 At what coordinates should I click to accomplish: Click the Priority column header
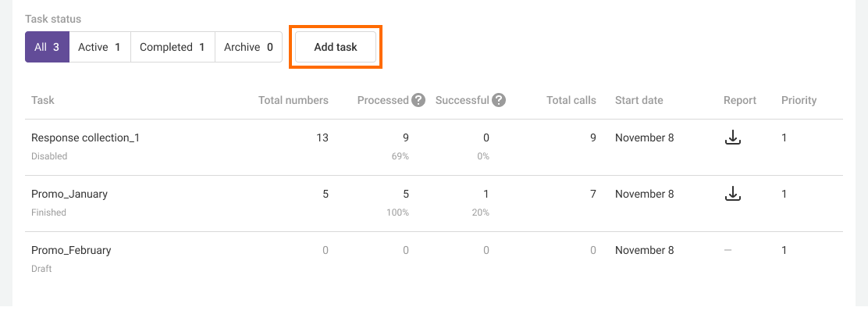tap(799, 100)
